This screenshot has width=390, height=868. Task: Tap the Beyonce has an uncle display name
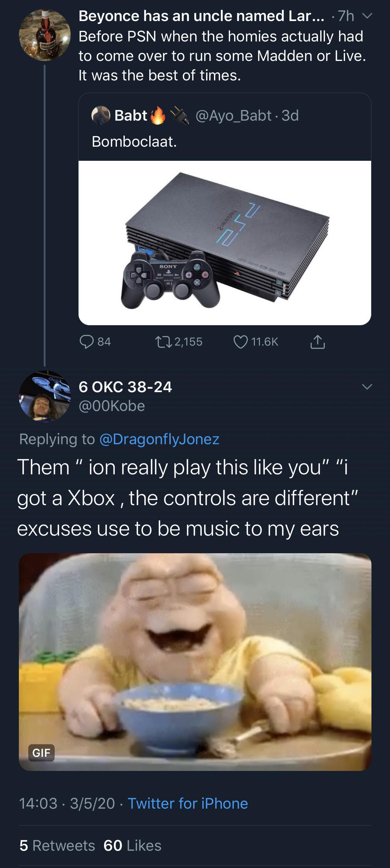[201, 16]
